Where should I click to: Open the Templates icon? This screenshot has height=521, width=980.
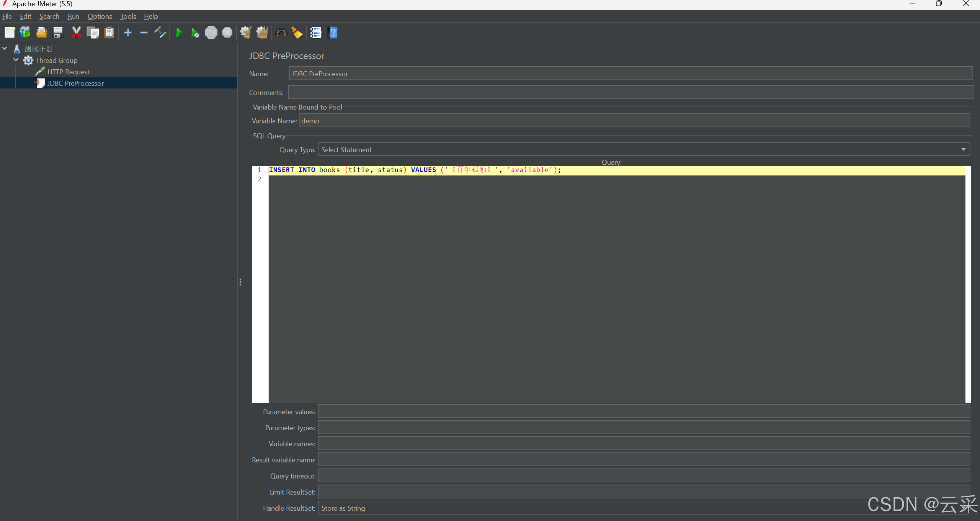(x=25, y=33)
